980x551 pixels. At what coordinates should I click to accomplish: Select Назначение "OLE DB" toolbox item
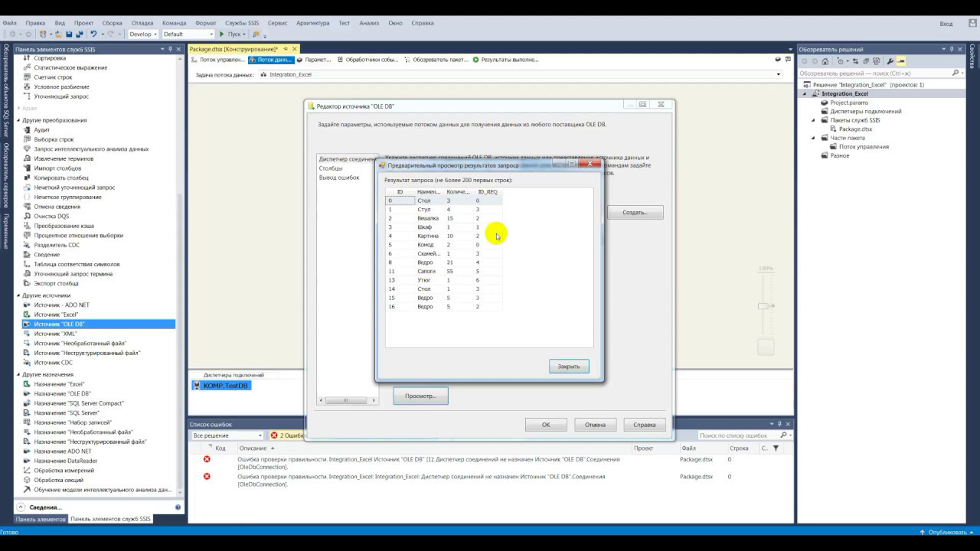pyautogui.click(x=62, y=393)
